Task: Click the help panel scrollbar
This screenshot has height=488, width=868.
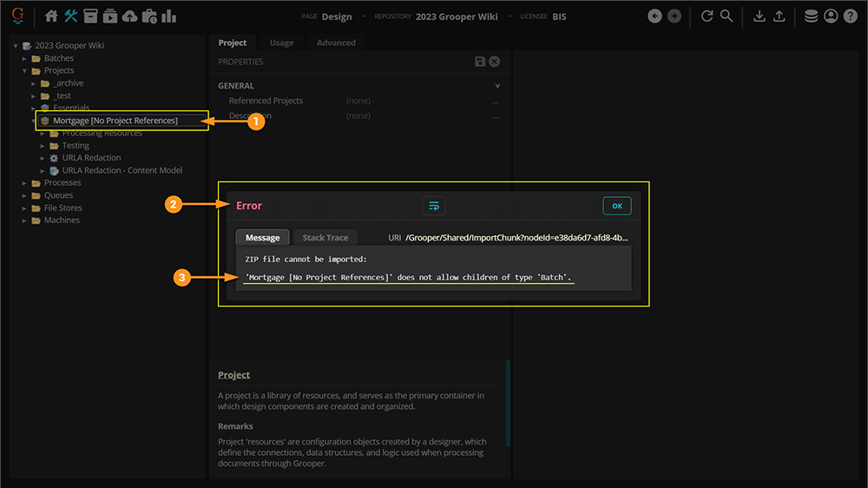Action: click(508, 403)
